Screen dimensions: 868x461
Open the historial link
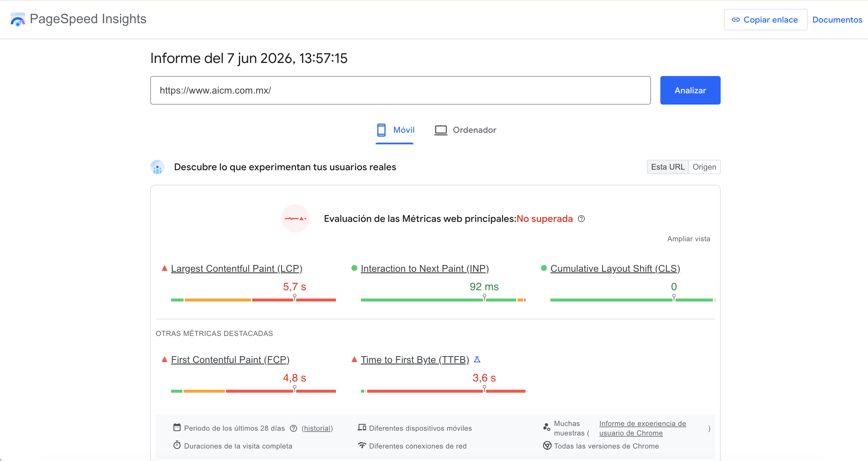[317, 428]
